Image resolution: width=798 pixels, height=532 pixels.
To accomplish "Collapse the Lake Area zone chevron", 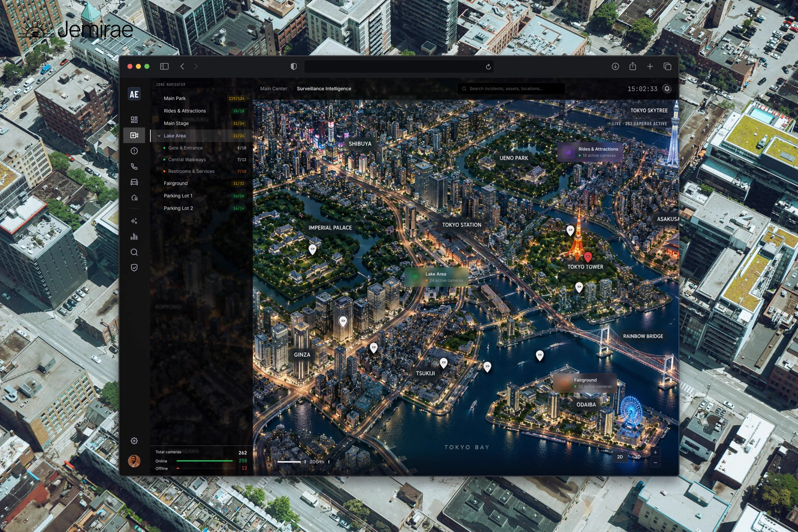I will coord(159,136).
